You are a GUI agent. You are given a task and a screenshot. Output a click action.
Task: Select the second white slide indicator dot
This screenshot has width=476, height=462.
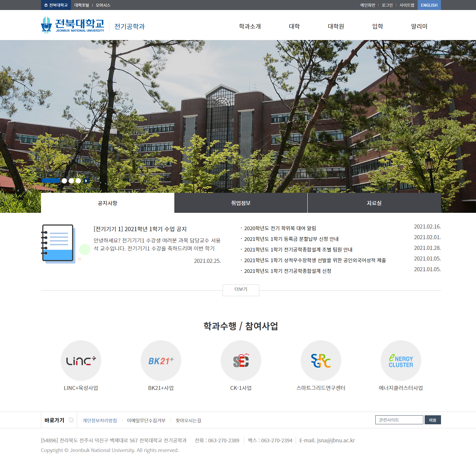pos(71,181)
